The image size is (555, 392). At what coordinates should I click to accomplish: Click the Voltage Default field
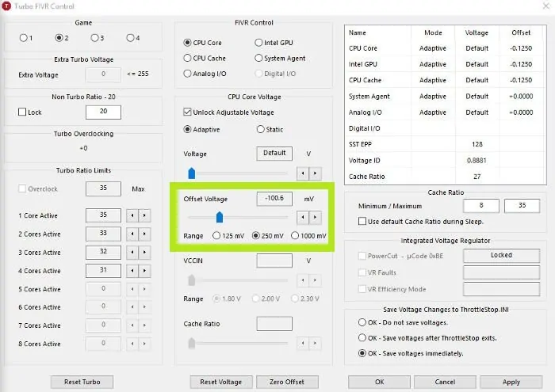tap(274, 154)
